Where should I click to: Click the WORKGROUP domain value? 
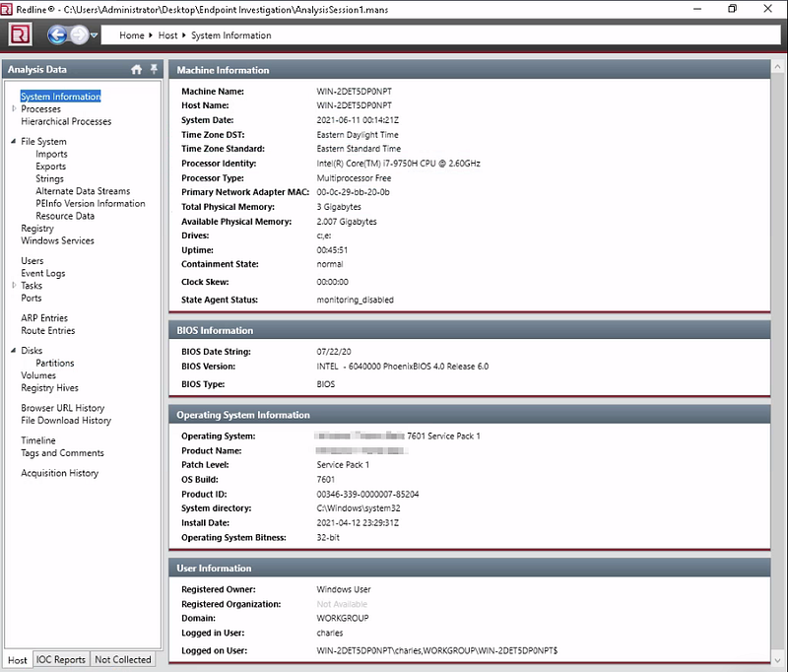coord(342,618)
